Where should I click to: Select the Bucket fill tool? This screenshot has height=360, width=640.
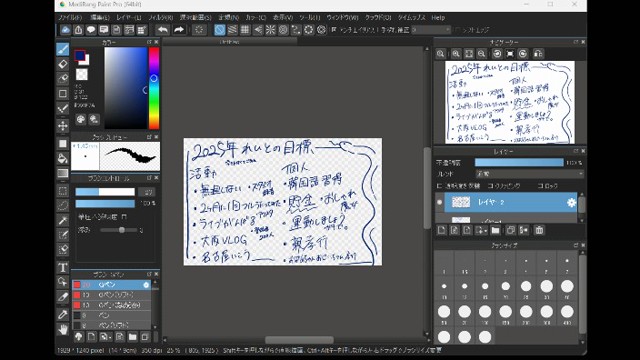[x=62, y=158]
